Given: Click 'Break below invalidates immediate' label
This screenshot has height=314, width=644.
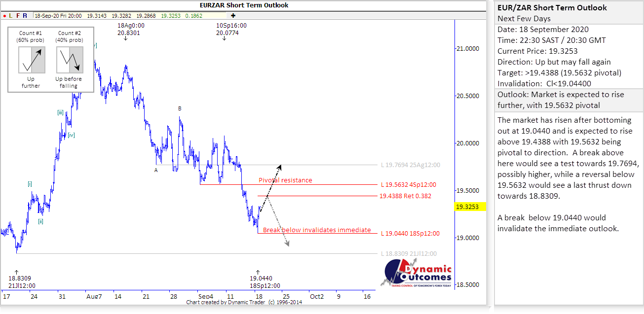Looking at the screenshot, I should 317,230.
